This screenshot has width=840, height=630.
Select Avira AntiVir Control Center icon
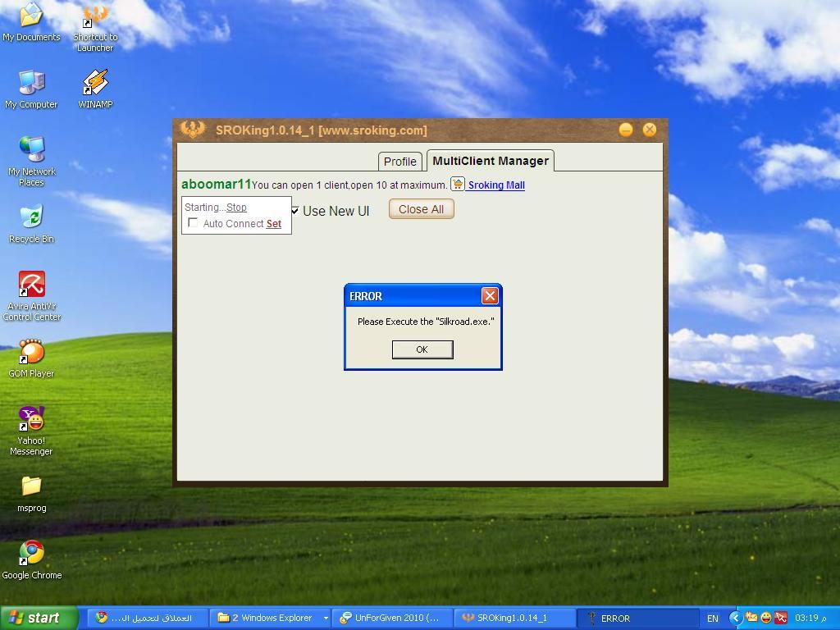pyautogui.click(x=32, y=295)
